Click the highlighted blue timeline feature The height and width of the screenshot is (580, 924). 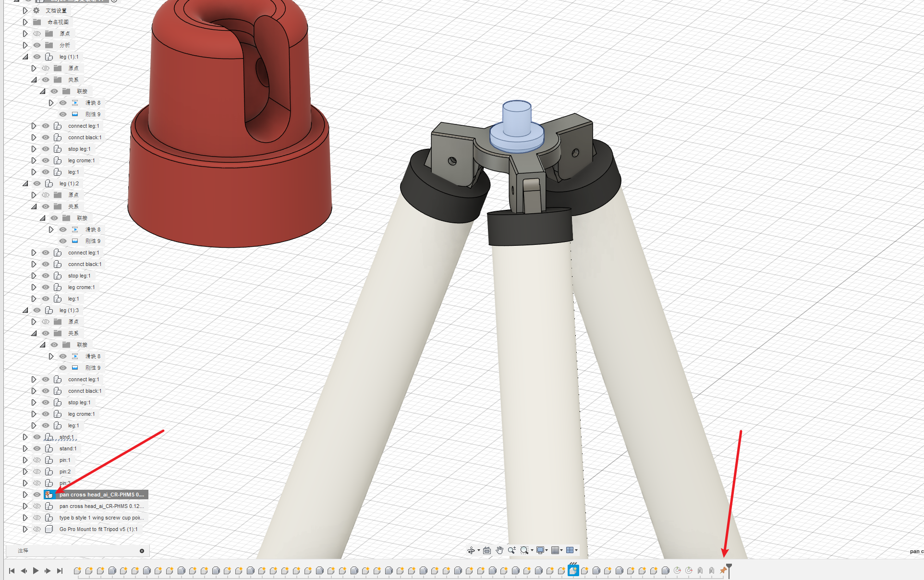573,570
